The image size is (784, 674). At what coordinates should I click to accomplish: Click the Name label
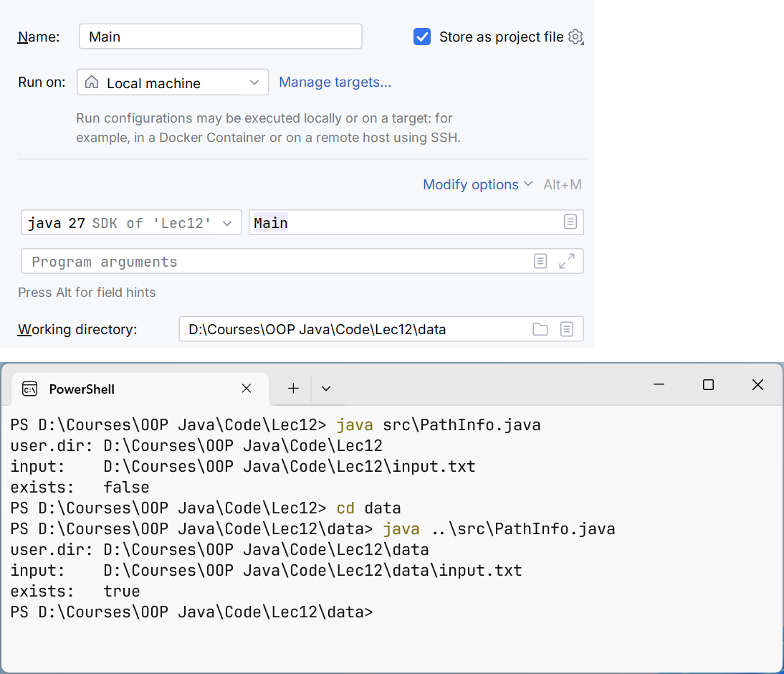coord(39,37)
